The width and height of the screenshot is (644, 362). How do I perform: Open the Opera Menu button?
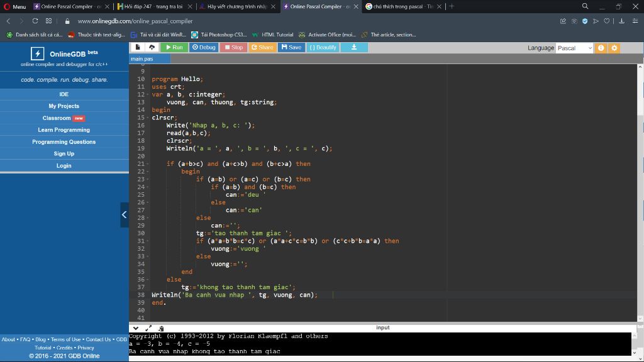click(15, 6)
